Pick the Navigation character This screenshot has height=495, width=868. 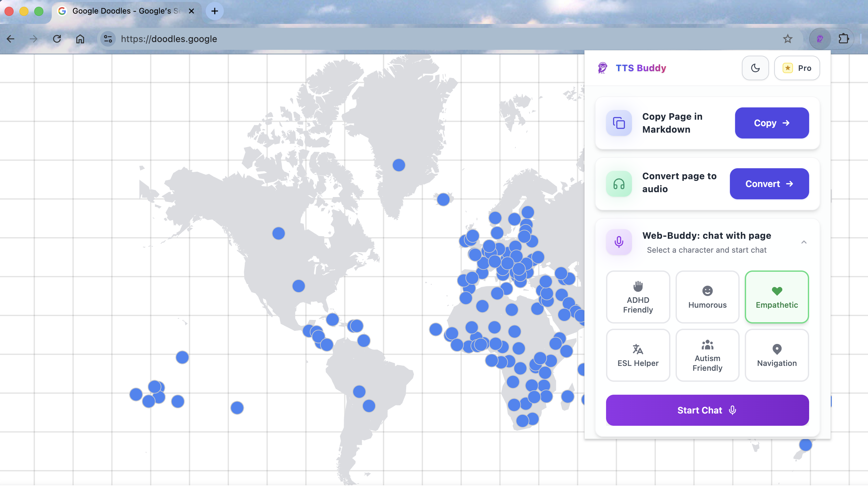776,355
